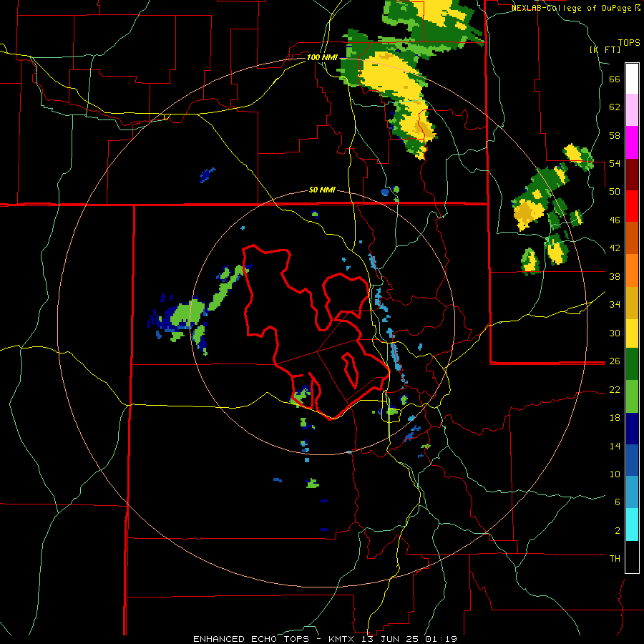
Task: Click the 14 legend value
Action: 615,446
